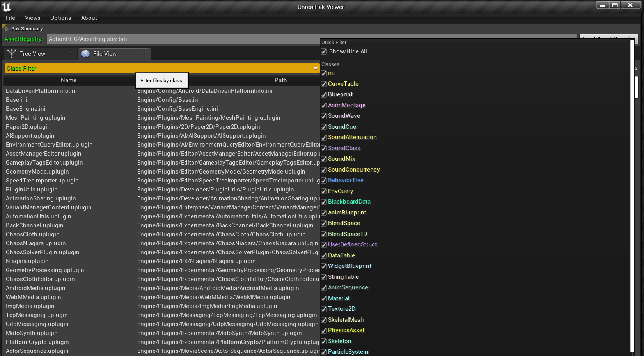This screenshot has height=356, width=644.
Task: Uncheck the StringTable class filter
Action: point(324,277)
